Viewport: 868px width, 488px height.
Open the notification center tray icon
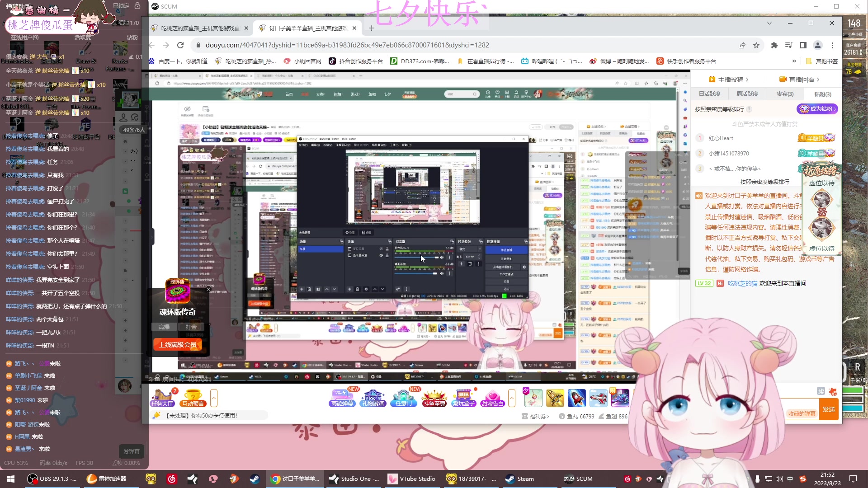pyautogui.click(x=853, y=479)
